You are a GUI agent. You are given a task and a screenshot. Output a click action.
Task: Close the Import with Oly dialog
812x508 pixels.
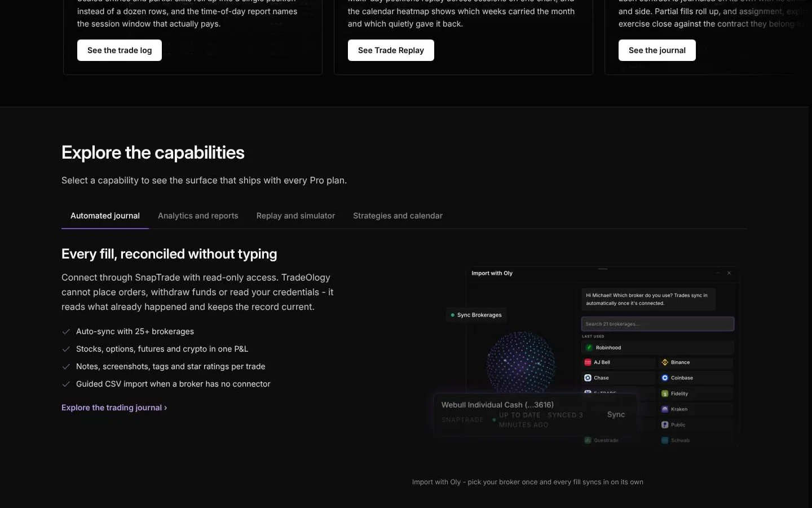[729, 273]
